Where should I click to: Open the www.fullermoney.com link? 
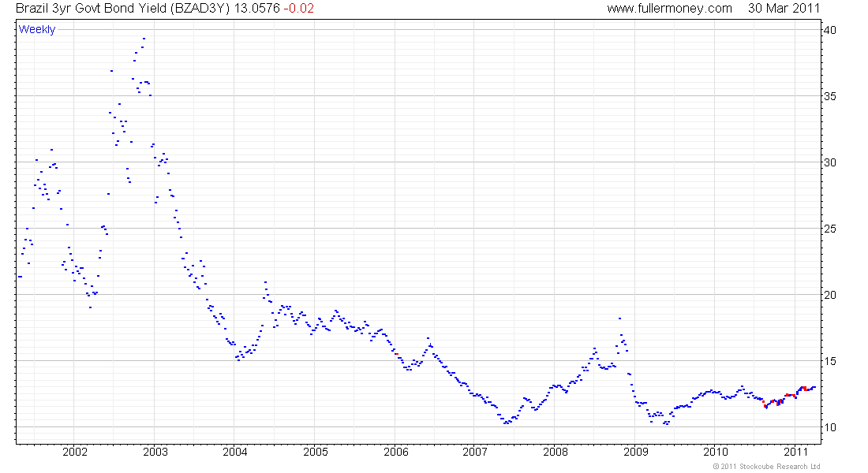pyautogui.click(x=669, y=9)
